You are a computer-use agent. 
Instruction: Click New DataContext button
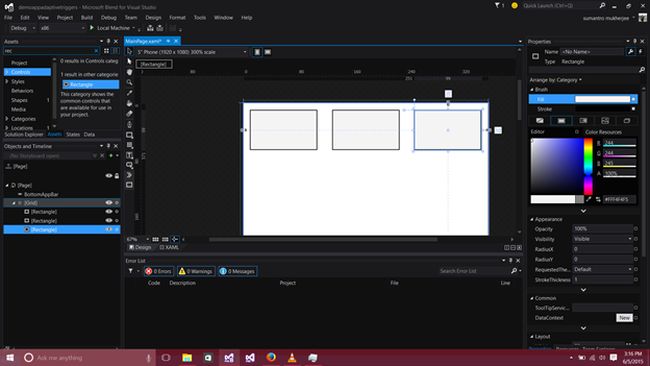point(624,318)
